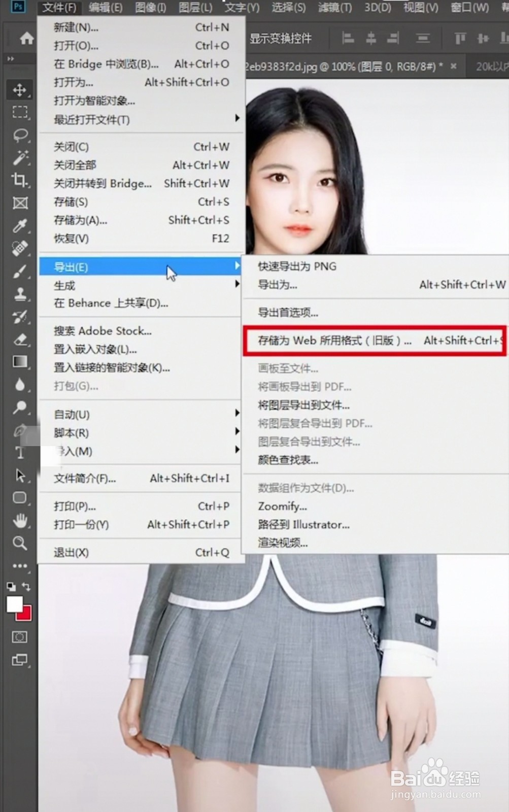The width and height of the screenshot is (509, 812).
Task: Select the Move tool
Action: pyautogui.click(x=20, y=90)
